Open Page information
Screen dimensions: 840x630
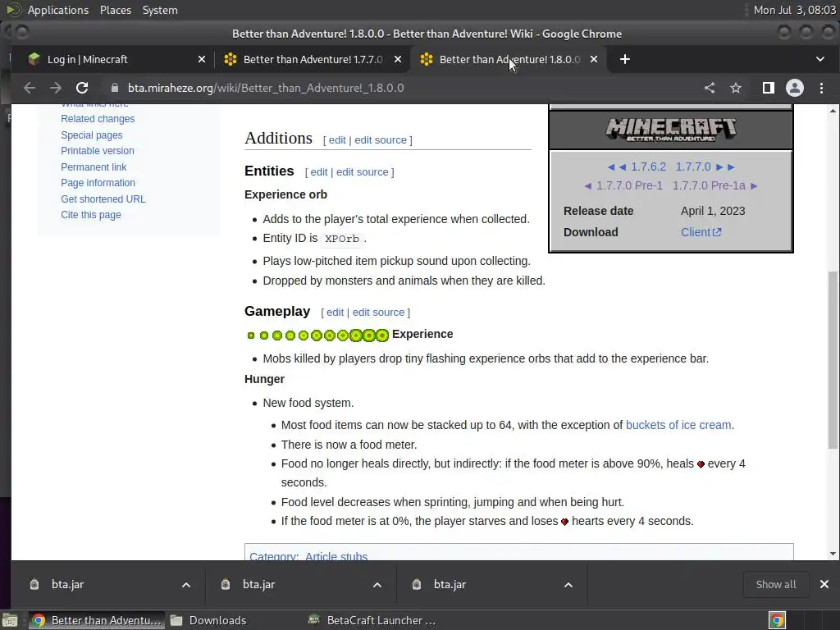coord(98,183)
